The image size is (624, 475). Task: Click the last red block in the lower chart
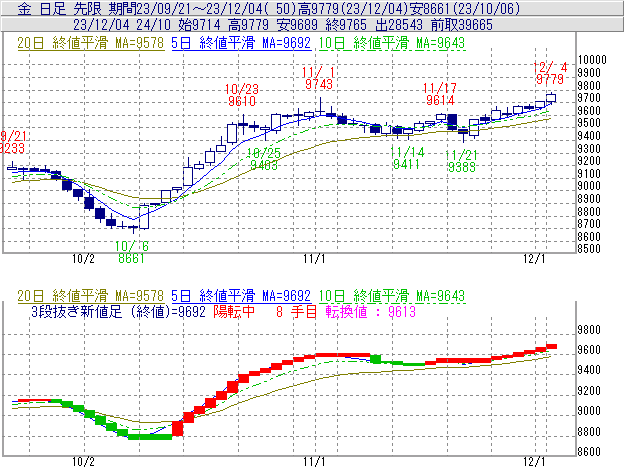coord(551,347)
